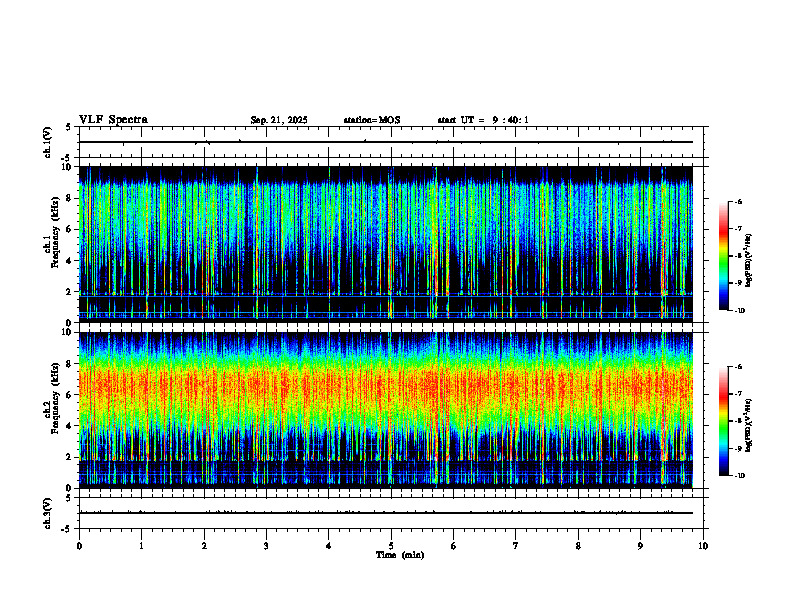Screen dimensions: 792x612
Task: Click the ch.2 colorbar log(PSD) unit label
Action: [x=749, y=425]
